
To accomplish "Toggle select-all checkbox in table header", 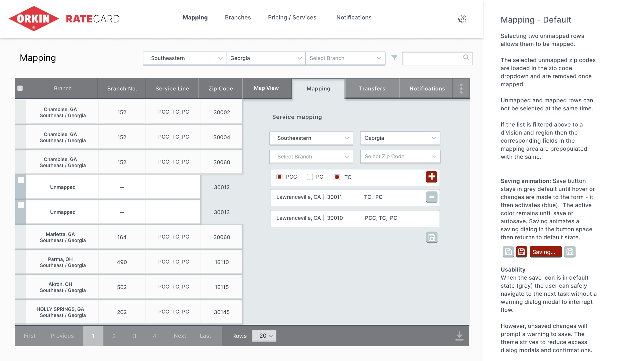I will (20, 88).
